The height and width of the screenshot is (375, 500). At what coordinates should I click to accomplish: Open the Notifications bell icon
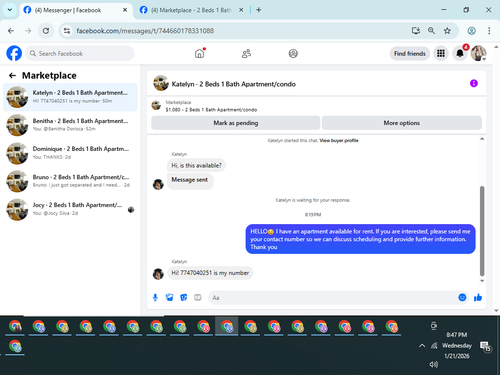460,53
